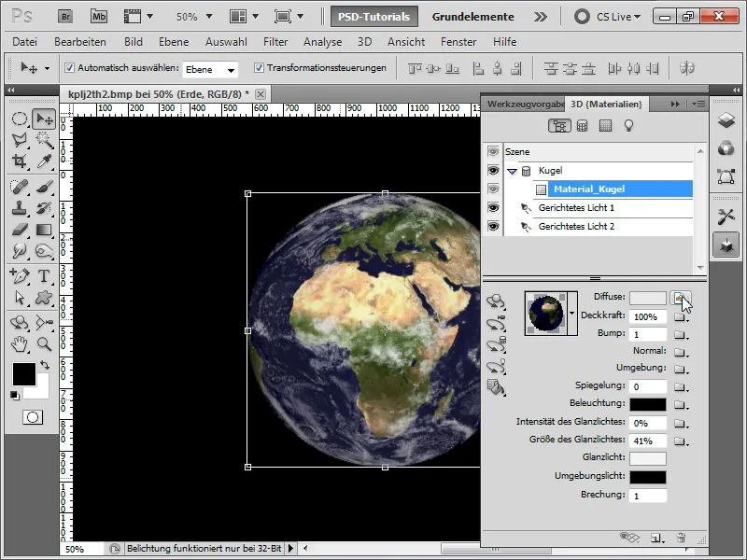Select the Path Selection tool
Image resolution: width=747 pixels, height=560 pixels.
(19, 298)
